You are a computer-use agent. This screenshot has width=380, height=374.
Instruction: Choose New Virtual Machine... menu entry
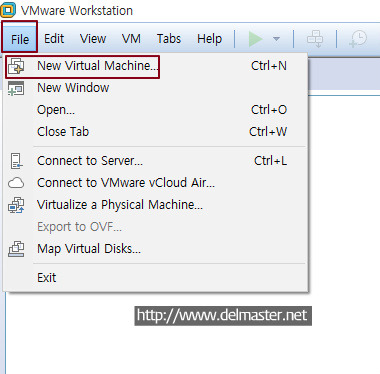pyautogui.click(x=155, y=66)
